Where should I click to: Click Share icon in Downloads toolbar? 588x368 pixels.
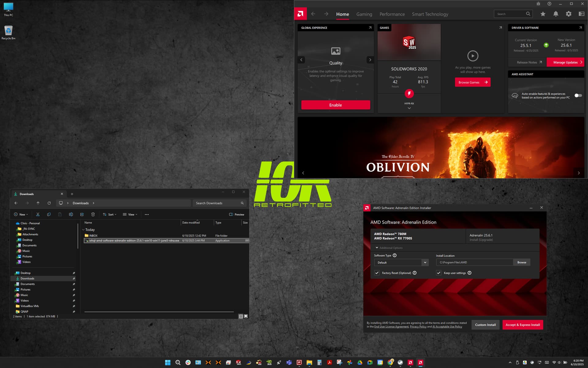(x=82, y=214)
